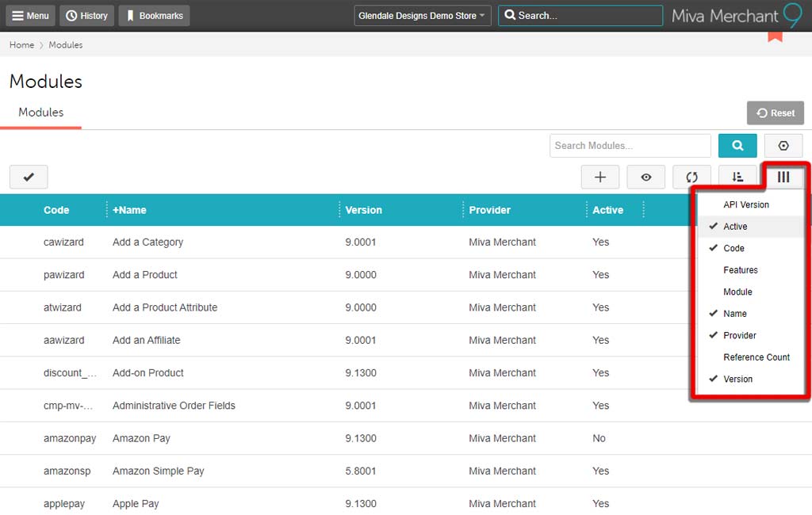
Task: Click the Modules breadcrumb link
Action: tap(65, 45)
